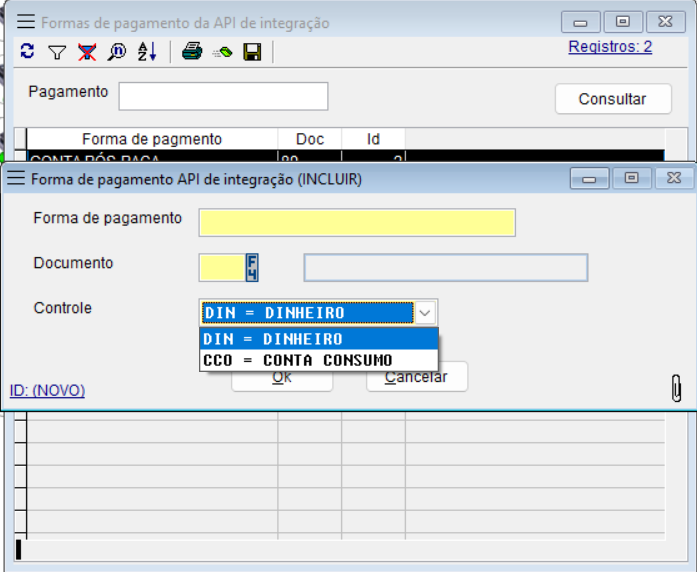This screenshot has width=697, height=572.
Task: Click the paperclip attachment icon
Action: 676,388
